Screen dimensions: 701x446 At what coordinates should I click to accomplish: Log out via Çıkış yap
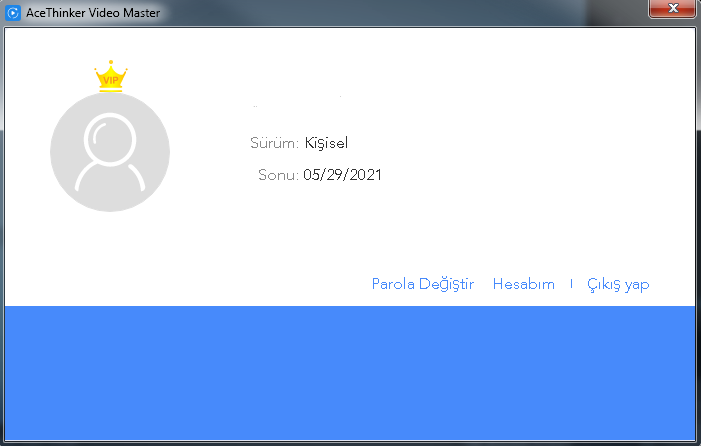pyautogui.click(x=618, y=285)
